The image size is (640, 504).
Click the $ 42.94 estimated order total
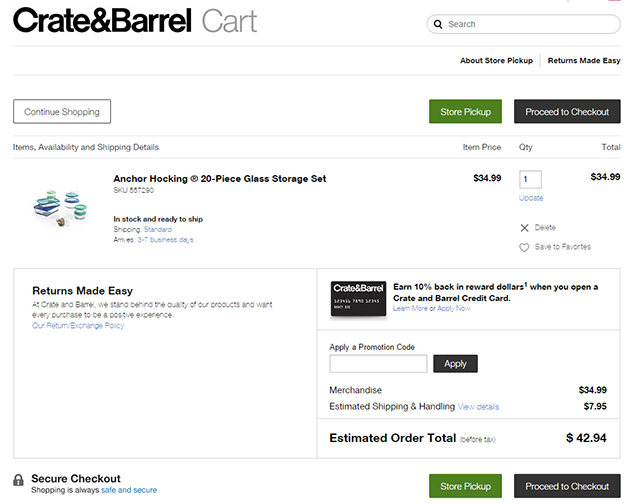pyautogui.click(x=586, y=438)
